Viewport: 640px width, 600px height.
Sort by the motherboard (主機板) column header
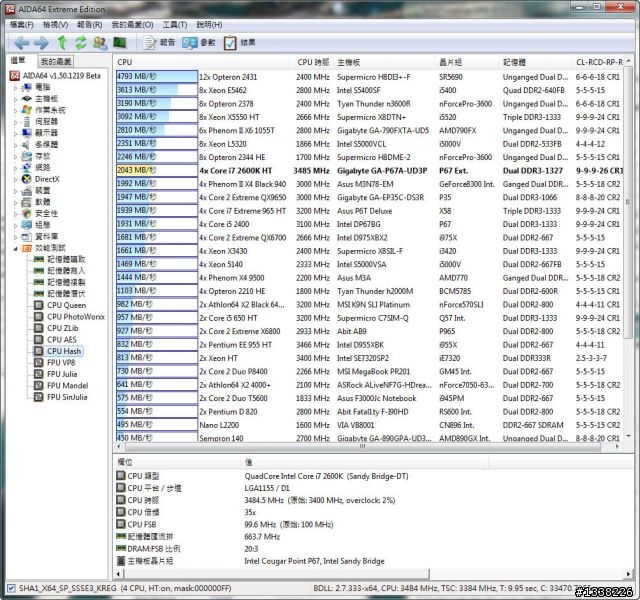tap(385, 62)
